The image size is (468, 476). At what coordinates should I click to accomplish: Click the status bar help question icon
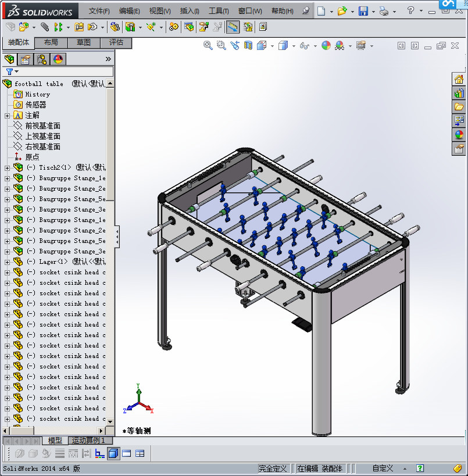(420, 468)
